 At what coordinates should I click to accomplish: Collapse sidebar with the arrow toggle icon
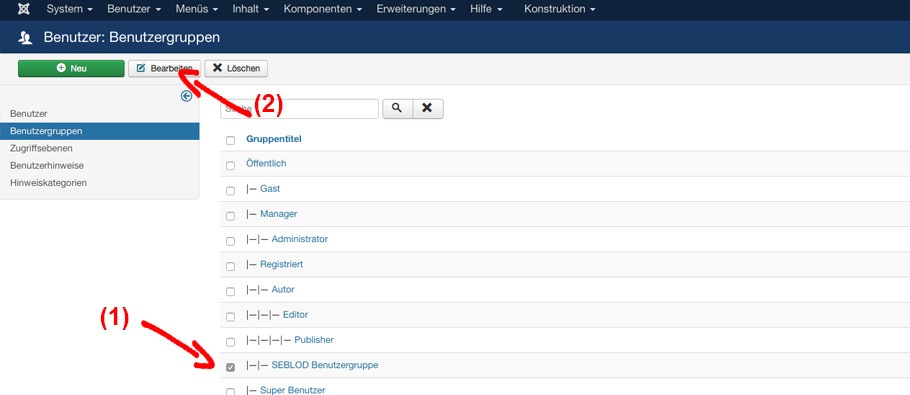click(186, 96)
